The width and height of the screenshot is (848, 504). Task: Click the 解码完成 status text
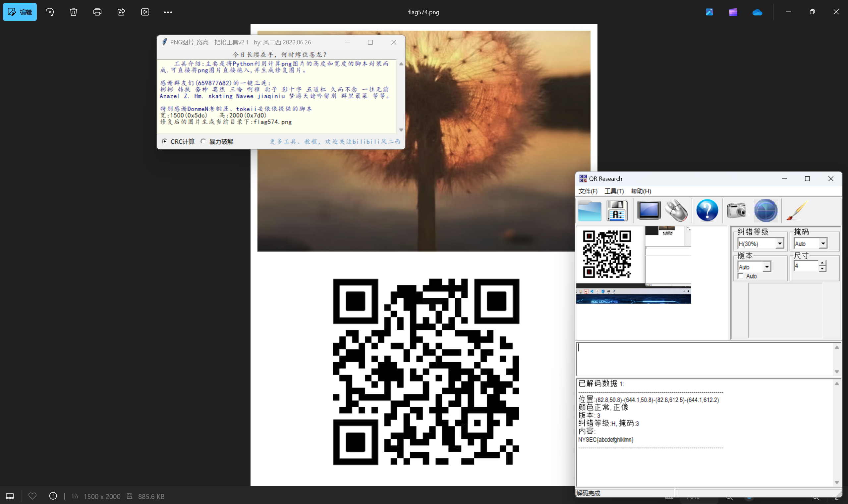tap(588, 493)
